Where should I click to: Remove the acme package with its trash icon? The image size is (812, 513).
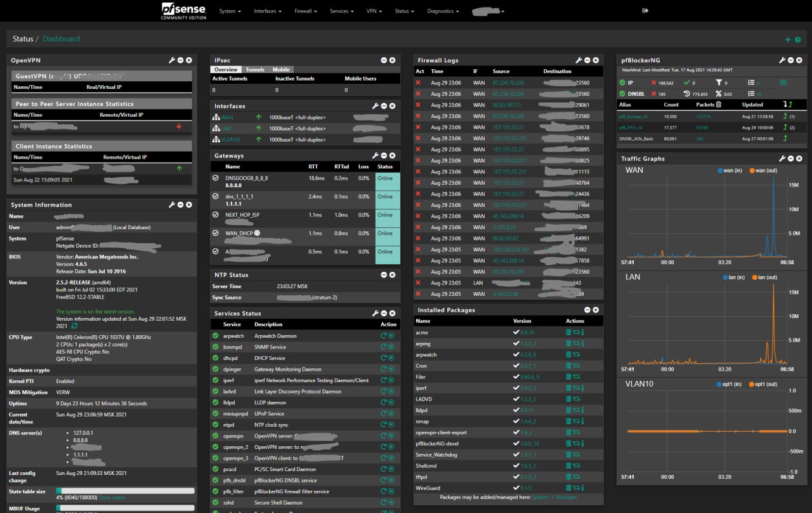(x=568, y=333)
